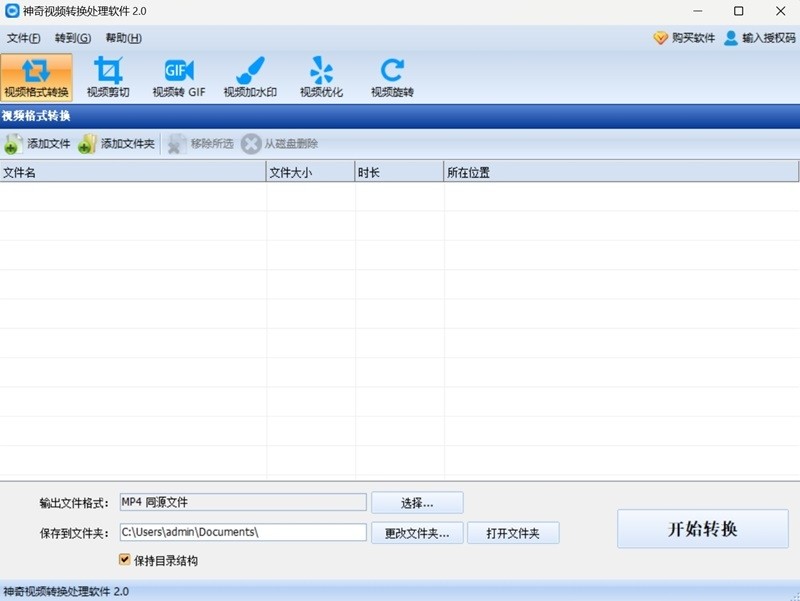
Task: Switch to 视频转GIF conversion mode
Action: (178, 75)
